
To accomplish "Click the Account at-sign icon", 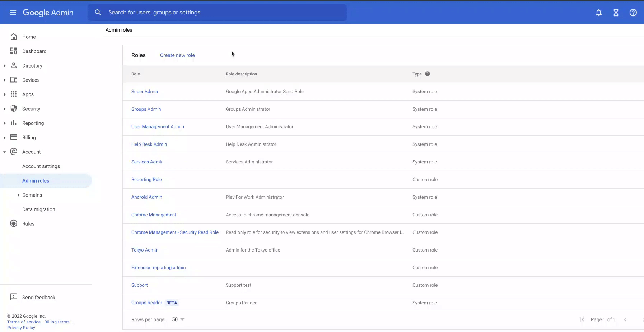I will 14,152.
